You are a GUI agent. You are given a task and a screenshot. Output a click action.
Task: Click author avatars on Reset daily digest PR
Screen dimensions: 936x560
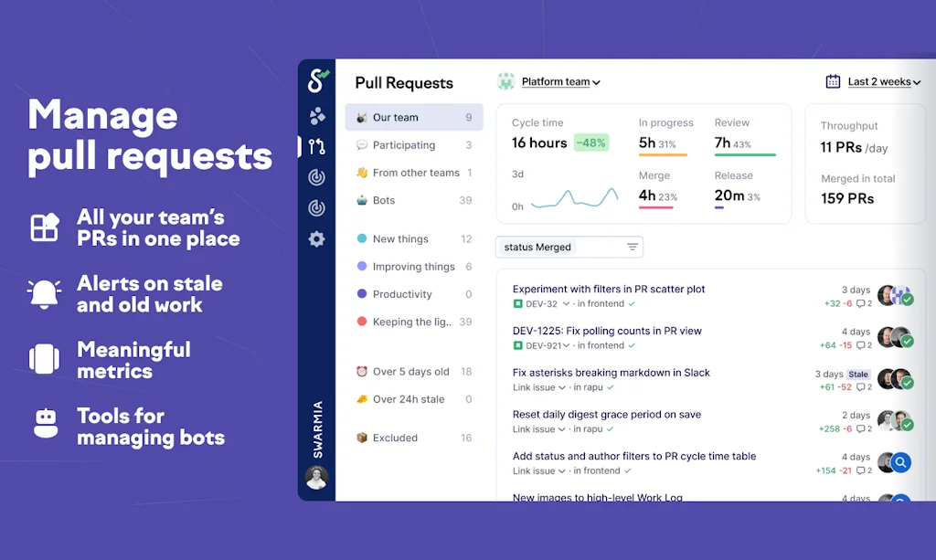tap(896, 421)
